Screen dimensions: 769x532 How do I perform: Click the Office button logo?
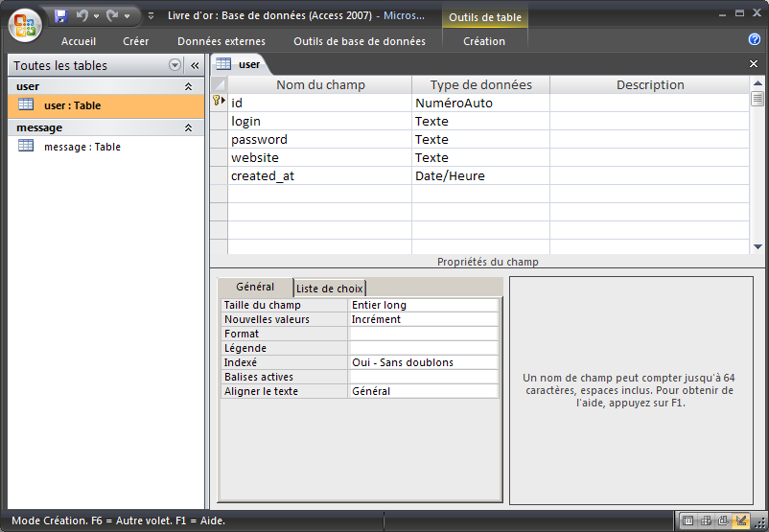(x=24, y=23)
